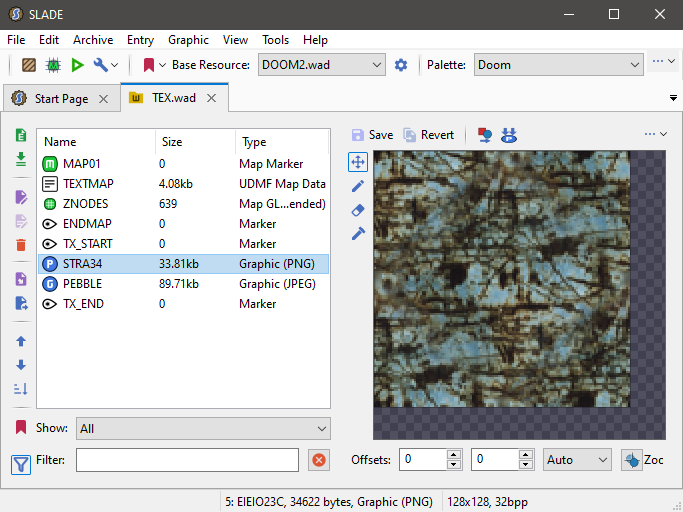Select the pencil draw tool
This screenshot has width=683, height=512.
(358, 186)
